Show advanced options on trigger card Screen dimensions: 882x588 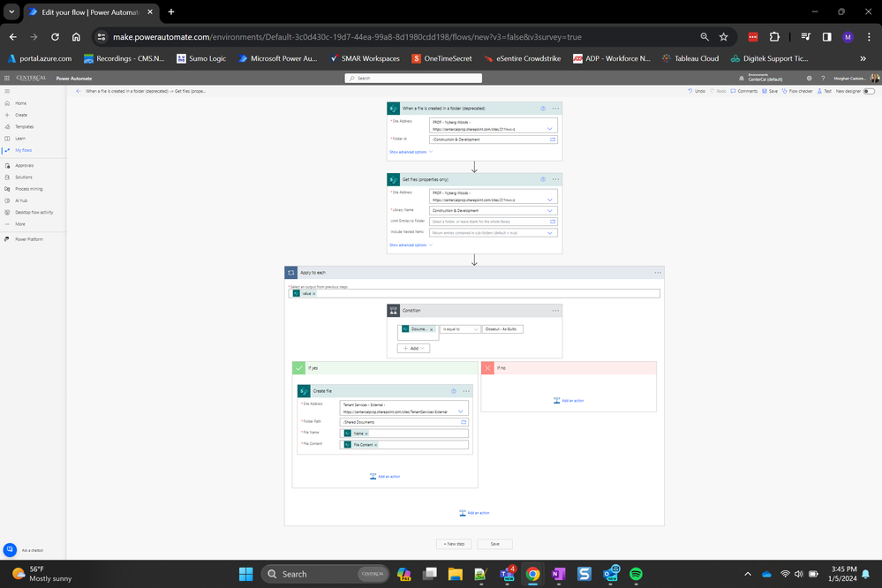[411, 152]
